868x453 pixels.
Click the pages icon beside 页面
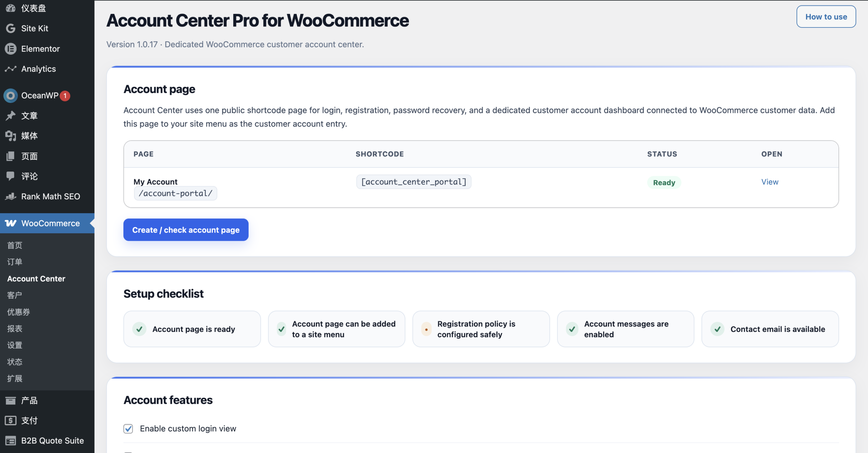(11, 156)
